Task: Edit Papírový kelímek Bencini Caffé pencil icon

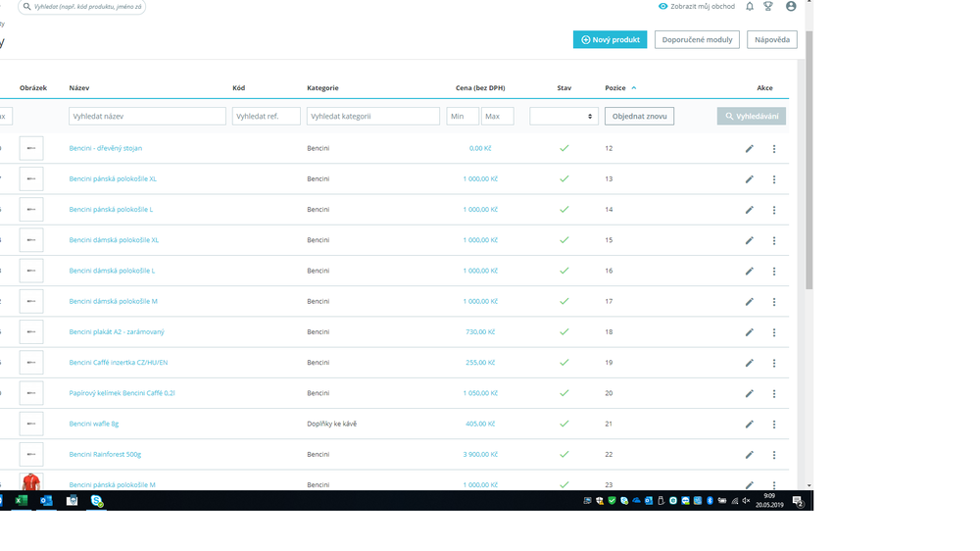Action: (x=750, y=394)
